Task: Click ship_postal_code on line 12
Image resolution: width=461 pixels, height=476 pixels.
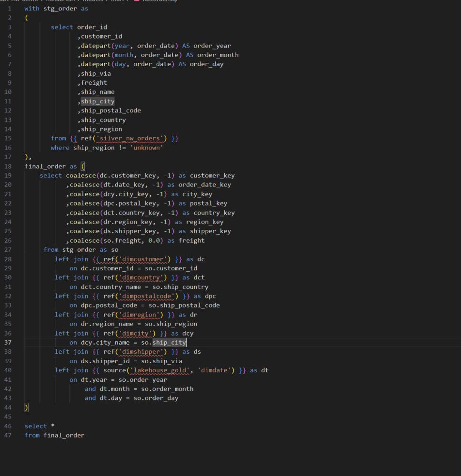Action: 111,110
